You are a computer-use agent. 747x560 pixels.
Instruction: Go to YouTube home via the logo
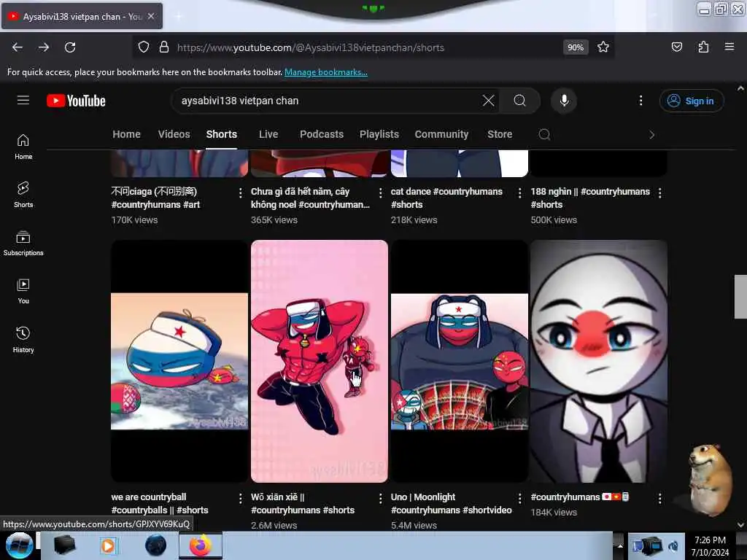click(76, 101)
